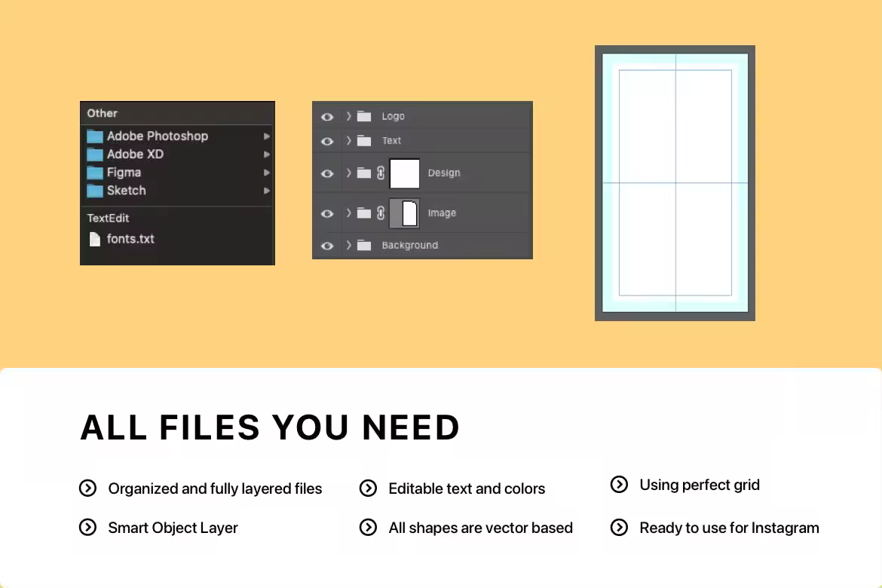Click the Background layer folder icon

coord(364,245)
